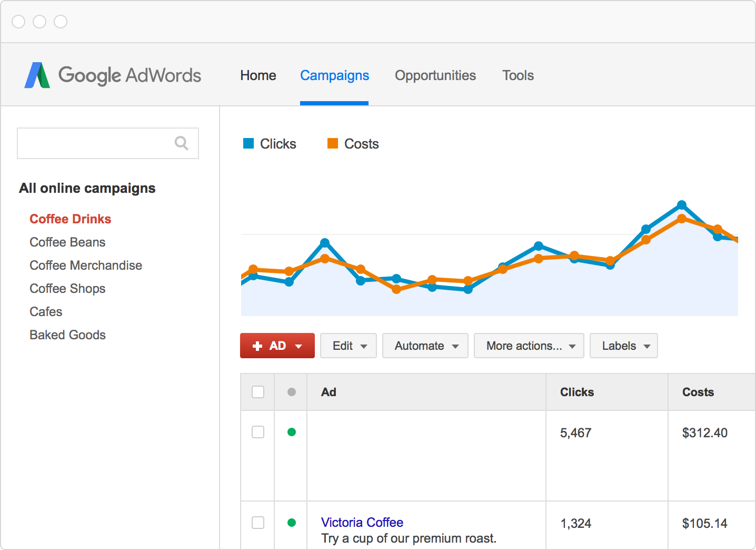The height and width of the screenshot is (550, 756).
Task: Click the red + AD button
Action: (277, 346)
